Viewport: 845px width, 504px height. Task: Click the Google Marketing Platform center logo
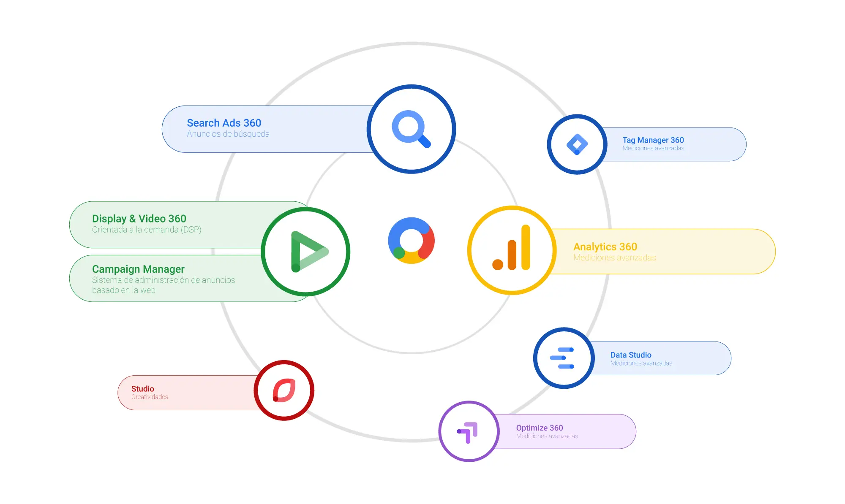tap(411, 240)
